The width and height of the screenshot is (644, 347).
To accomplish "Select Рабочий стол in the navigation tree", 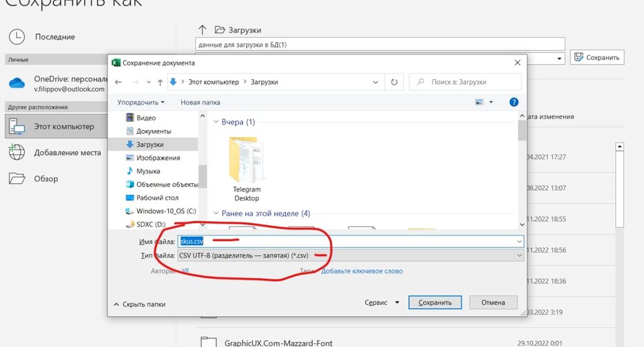I will pos(157,198).
